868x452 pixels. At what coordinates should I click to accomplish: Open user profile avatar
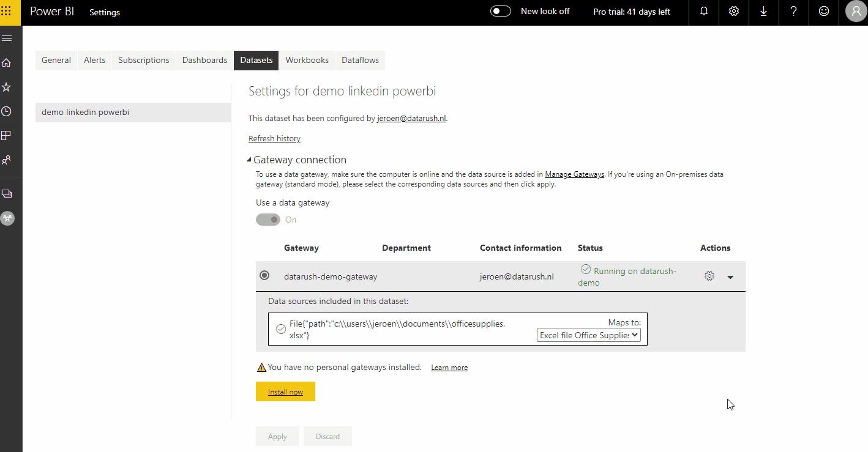pos(856,12)
